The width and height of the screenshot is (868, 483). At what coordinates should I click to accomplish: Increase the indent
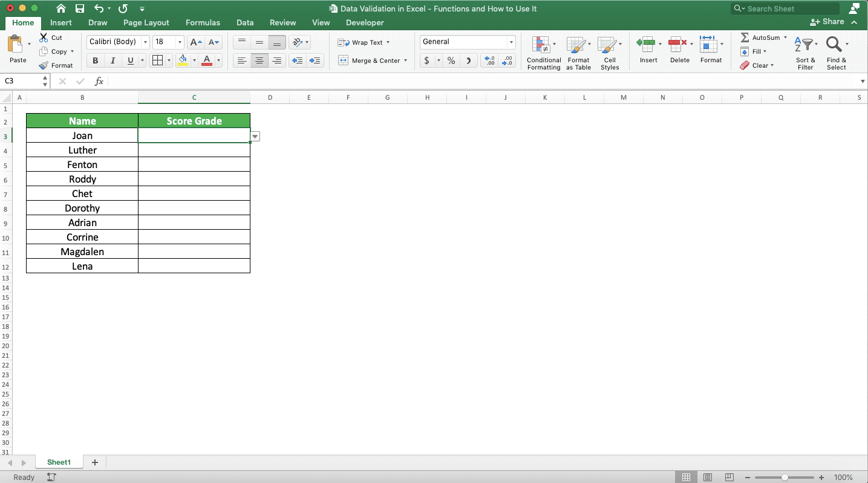click(315, 60)
